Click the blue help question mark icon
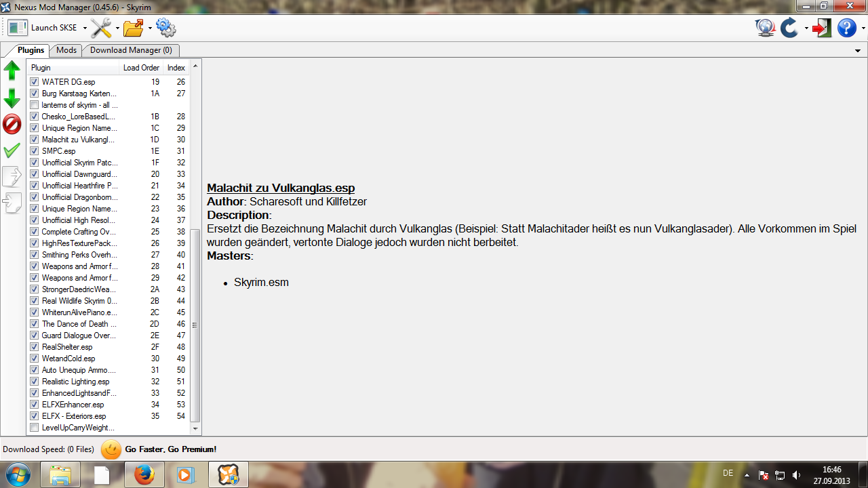 (847, 28)
